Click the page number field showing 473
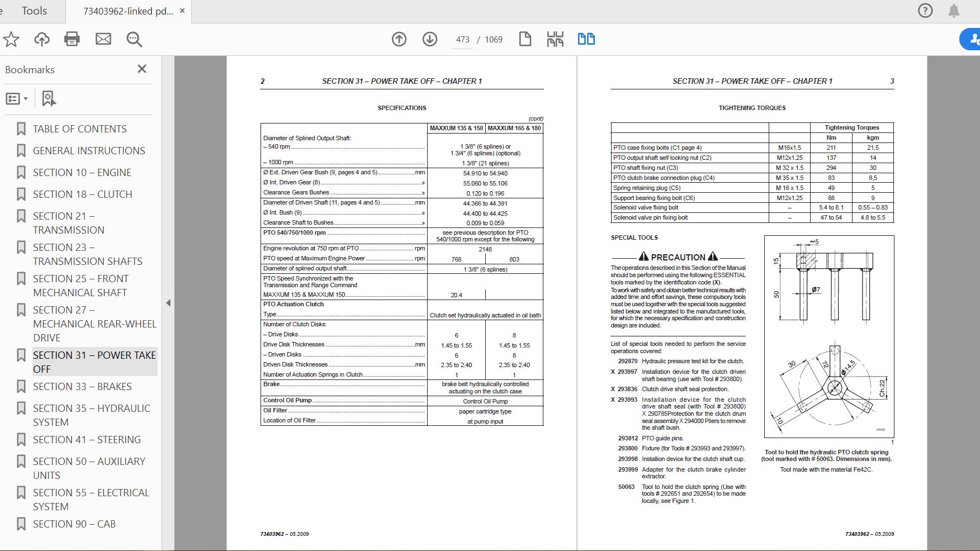The width and height of the screenshot is (980, 551). point(463,40)
